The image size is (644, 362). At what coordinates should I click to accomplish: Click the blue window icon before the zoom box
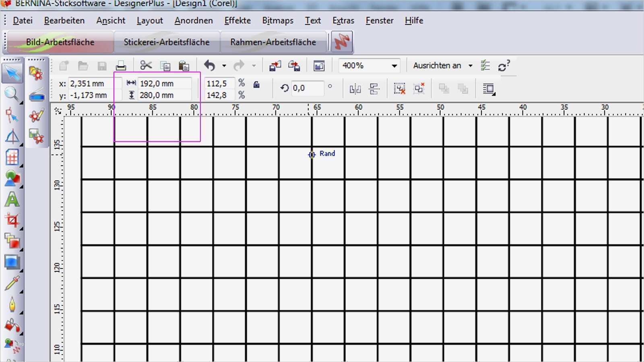pos(319,66)
